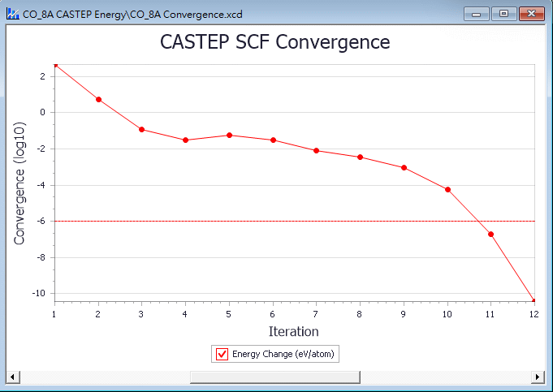Screen dimensions: 553x392
Task: Click the data point at iteration 2
Action: pos(98,99)
